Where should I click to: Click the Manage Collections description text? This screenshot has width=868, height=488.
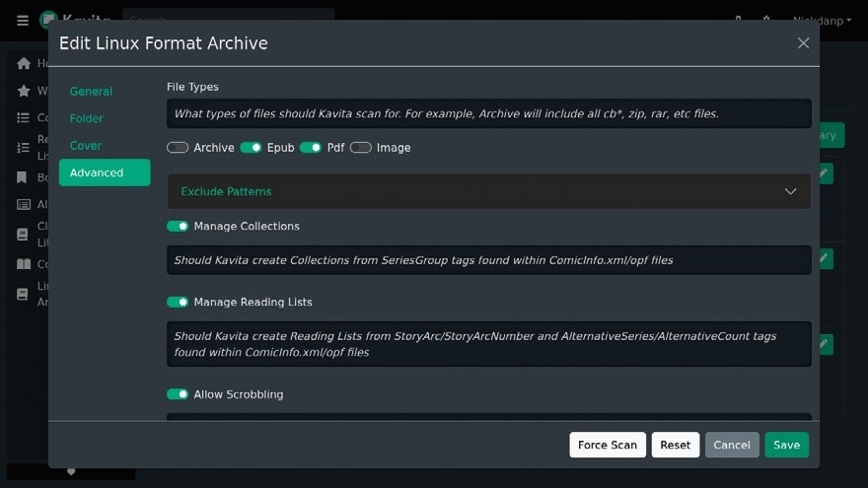(423, 260)
